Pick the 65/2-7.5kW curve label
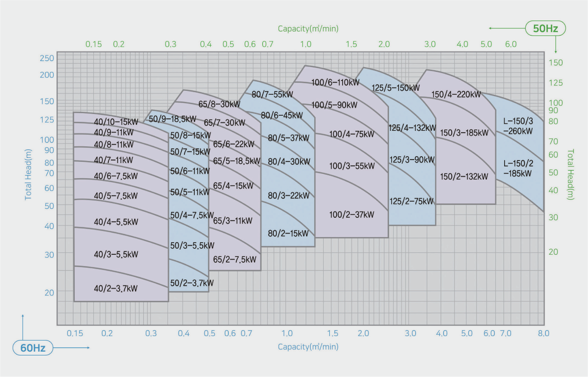The image size is (588, 377). coord(235,260)
